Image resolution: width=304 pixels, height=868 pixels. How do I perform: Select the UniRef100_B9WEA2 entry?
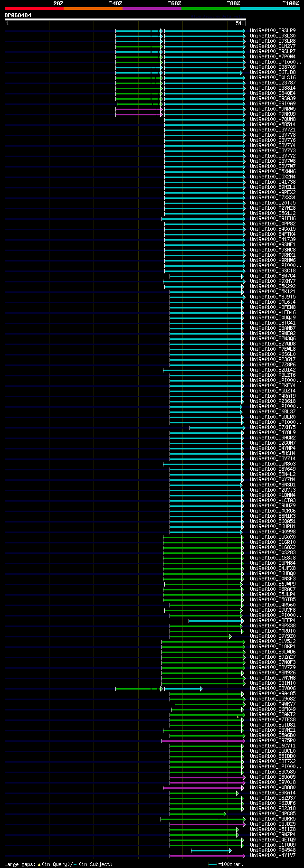point(273,334)
